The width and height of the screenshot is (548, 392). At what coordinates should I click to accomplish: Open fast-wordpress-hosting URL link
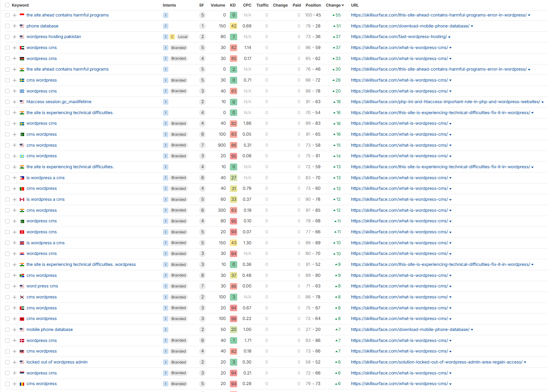coord(399,37)
